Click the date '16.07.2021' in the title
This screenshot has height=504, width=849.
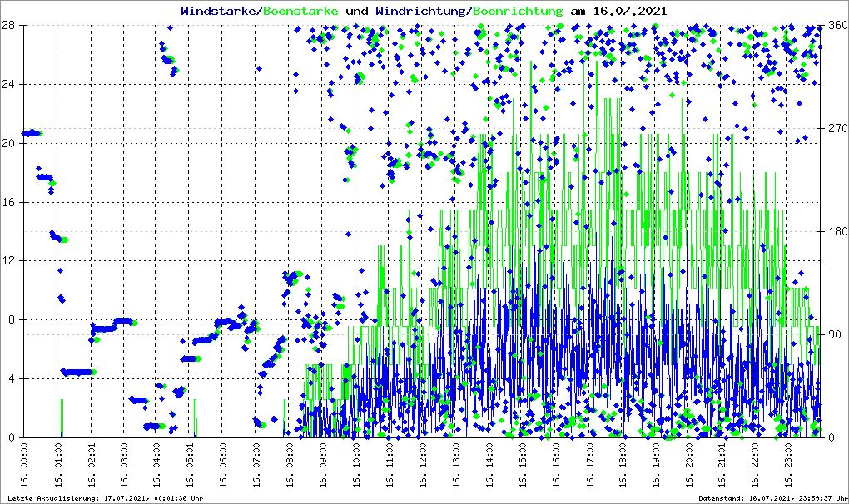click(x=629, y=11)
